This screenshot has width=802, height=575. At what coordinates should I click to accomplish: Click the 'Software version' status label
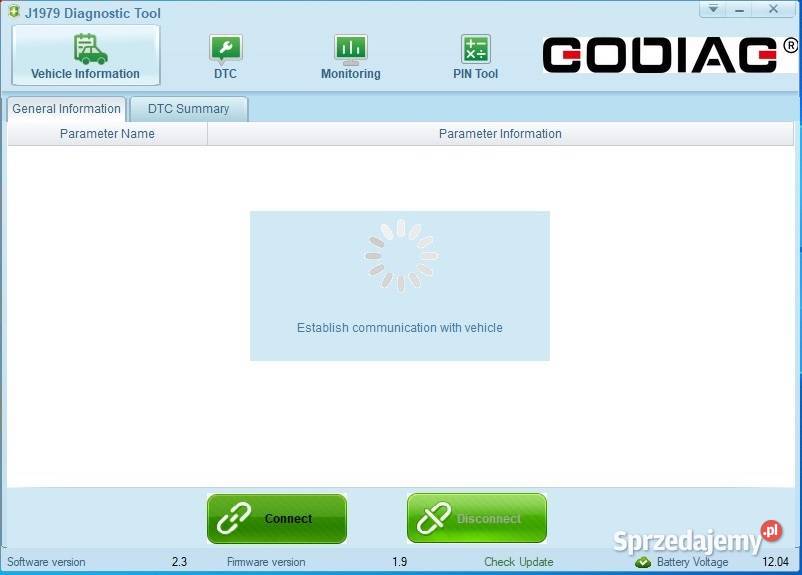(46, 562)
